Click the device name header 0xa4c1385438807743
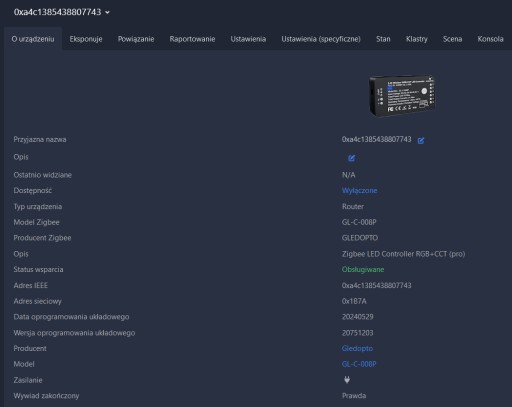Screen dimensions: 512x407 point(57,12)
